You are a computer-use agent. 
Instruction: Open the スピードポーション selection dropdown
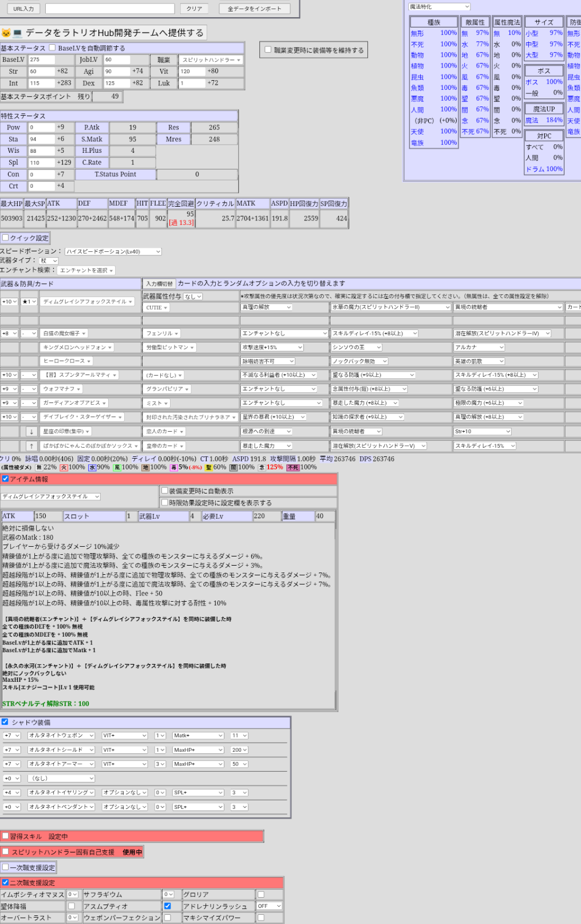[113, 252]
